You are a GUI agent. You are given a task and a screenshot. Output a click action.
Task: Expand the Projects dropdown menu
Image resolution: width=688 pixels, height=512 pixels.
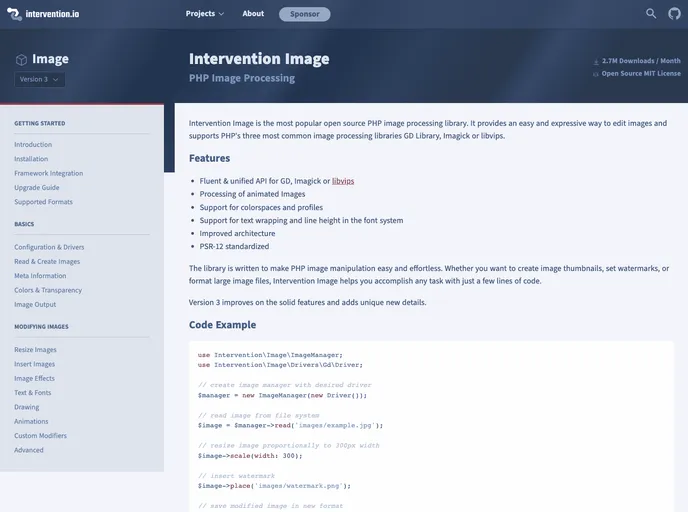[x=204, y=14]
